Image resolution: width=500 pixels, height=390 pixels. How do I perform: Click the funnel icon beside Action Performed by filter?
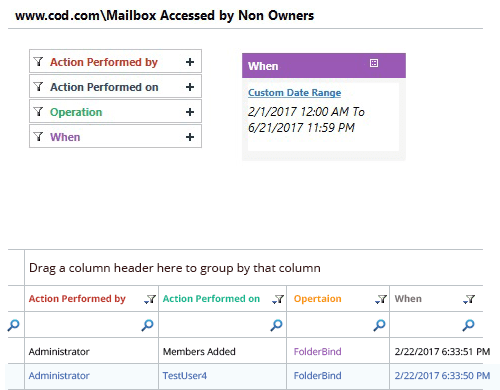pyautogui.click(x=39, y=62)
